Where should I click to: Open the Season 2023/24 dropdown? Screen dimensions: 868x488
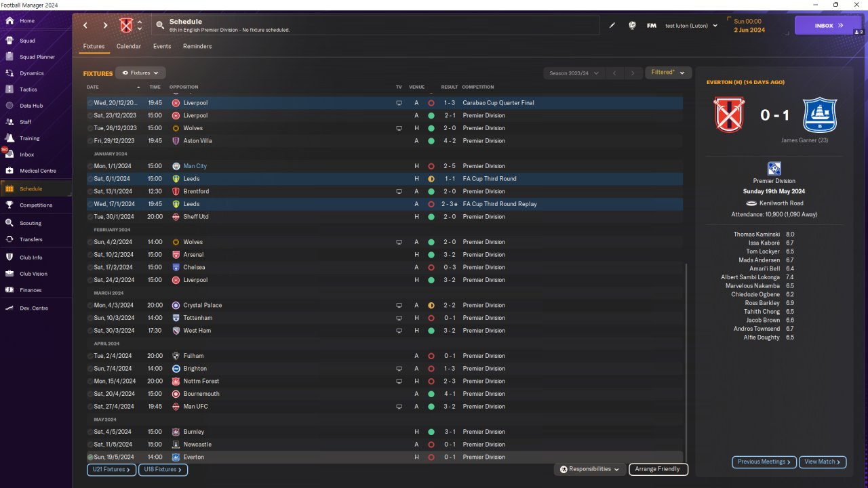[573, 73]
